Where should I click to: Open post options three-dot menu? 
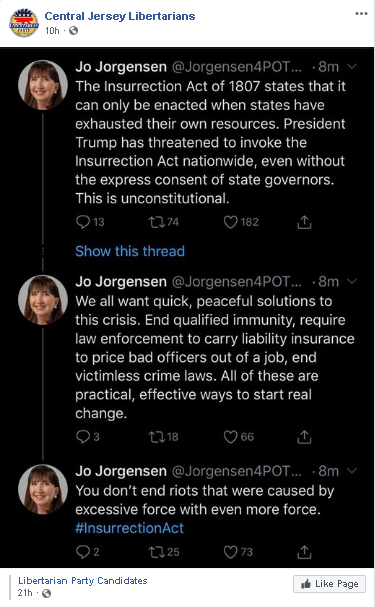[x=361, y=14]
